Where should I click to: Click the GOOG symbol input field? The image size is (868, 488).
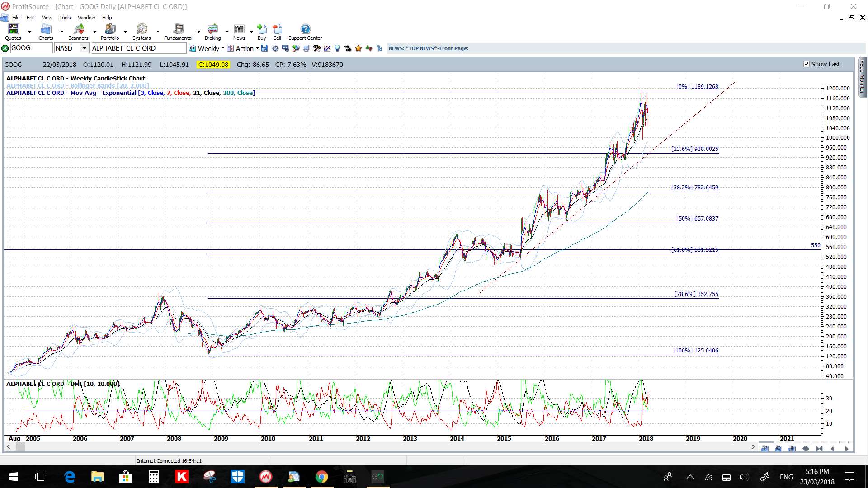click(31, 48)
